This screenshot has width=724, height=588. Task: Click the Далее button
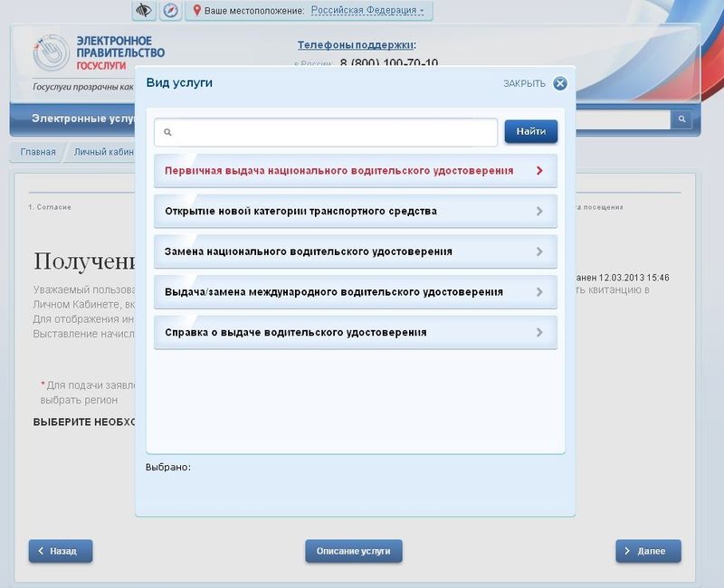click(x=648, y=551)
